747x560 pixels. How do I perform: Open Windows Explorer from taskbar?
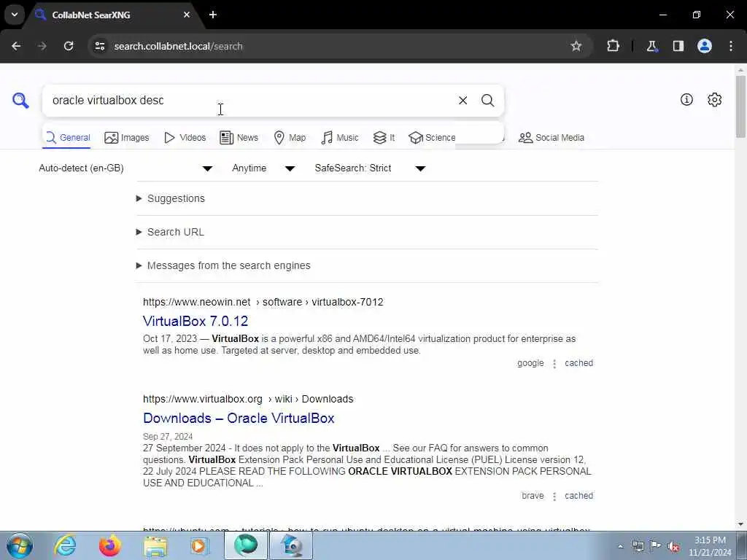pyautogui.click(x=155, y=546)
